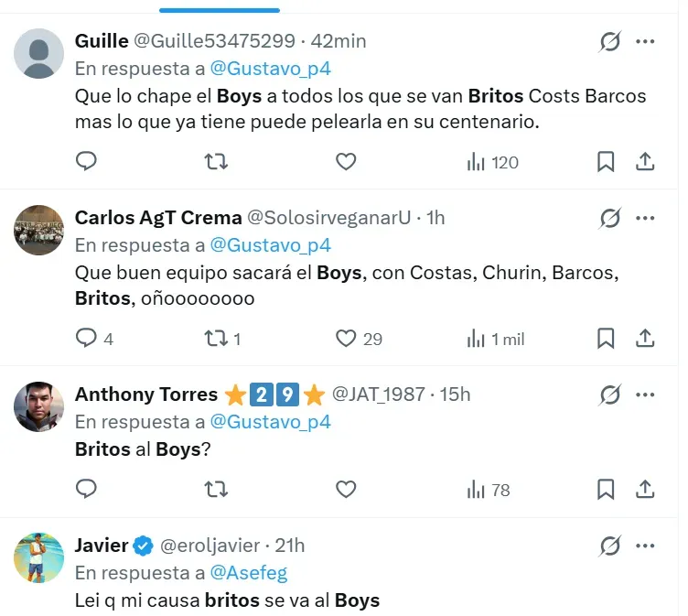Bookmark Carlos AgT Crema's tweet

pos(606,339)
